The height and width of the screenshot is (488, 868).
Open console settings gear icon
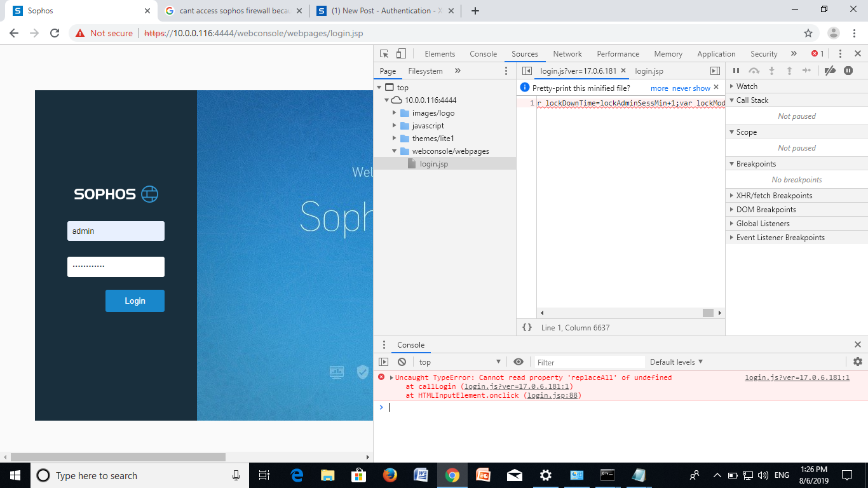click(x=857, y=362)
